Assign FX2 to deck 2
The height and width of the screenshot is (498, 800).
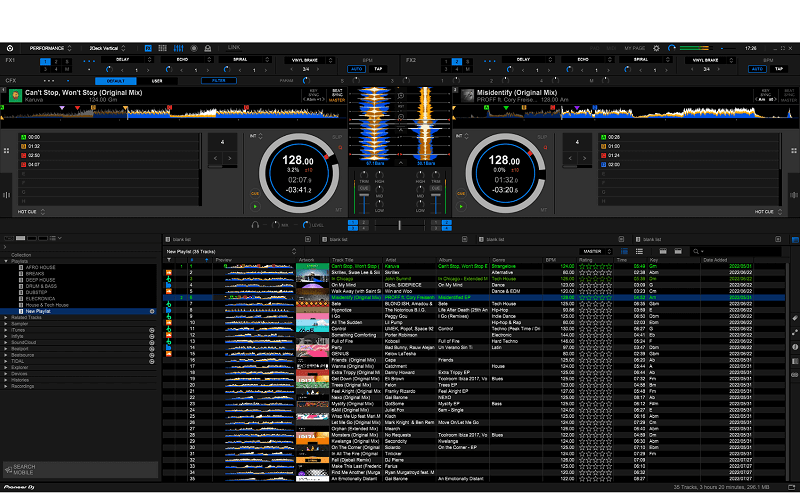click(457, 62)
